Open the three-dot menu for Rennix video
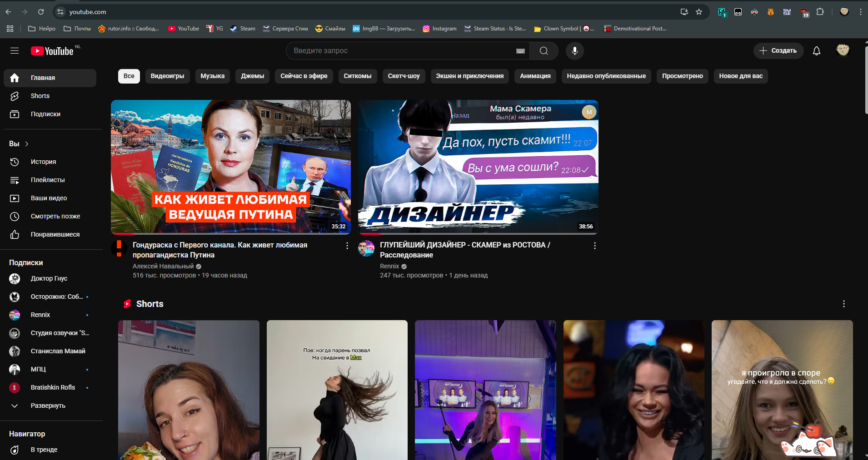Screen dimensions: 868x460 point(594,246)
